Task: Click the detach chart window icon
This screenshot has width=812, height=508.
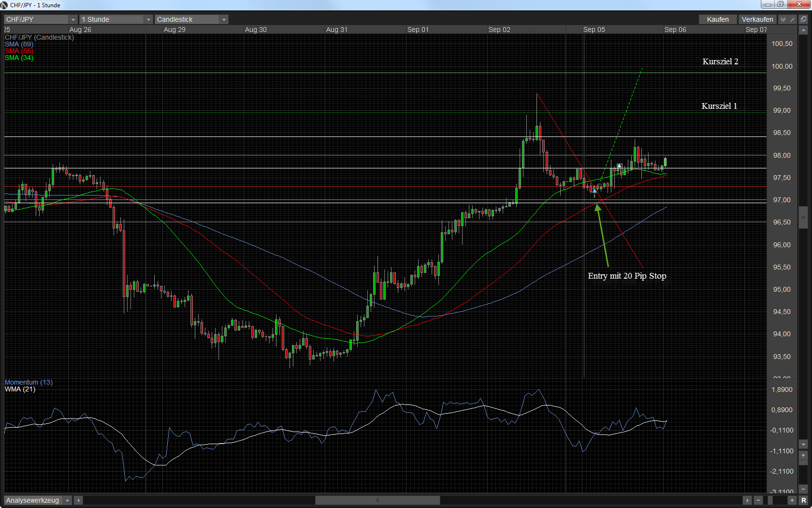Action: click(x=803, y=19)
